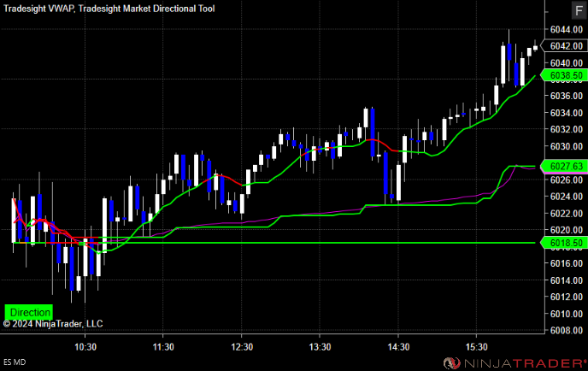Click the 6044.00 price axis label
This screenshot has width=588, height=371.
click(567, 29)
